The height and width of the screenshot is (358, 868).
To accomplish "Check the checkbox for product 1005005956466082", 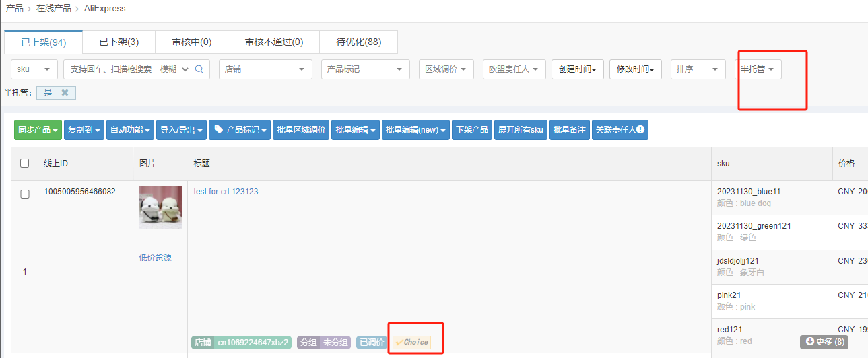I will tap(25, 194).
